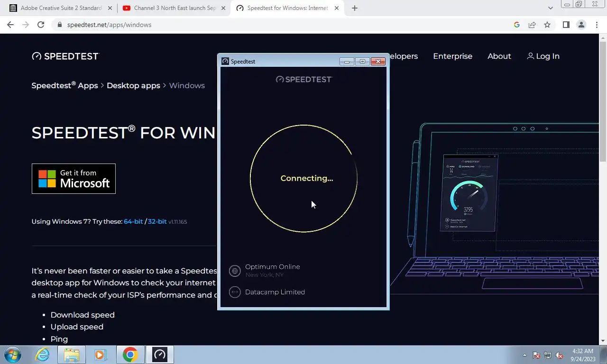The height and width of the screenshot is (364, 607).
Task: View site information via the padlock icon
Action: [60, 25]
